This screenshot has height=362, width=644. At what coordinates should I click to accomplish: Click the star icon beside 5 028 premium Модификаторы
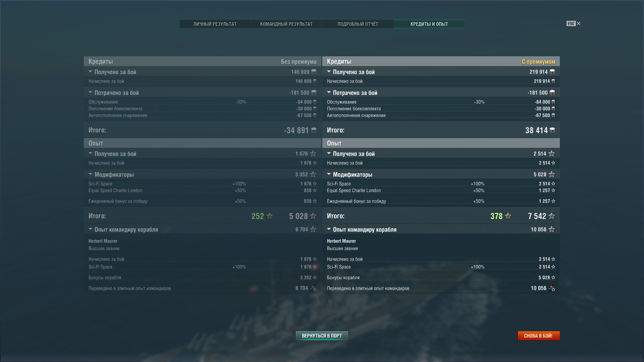[551, 174]
